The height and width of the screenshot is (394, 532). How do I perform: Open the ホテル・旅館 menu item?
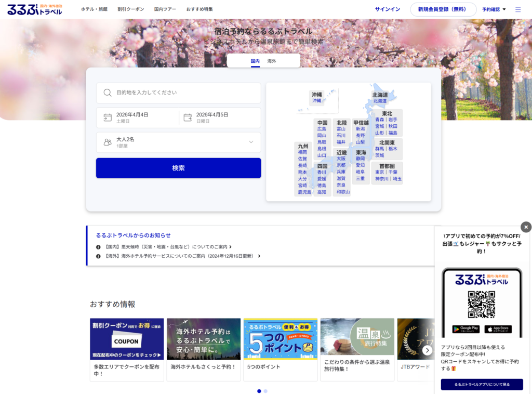click(94, 9)
